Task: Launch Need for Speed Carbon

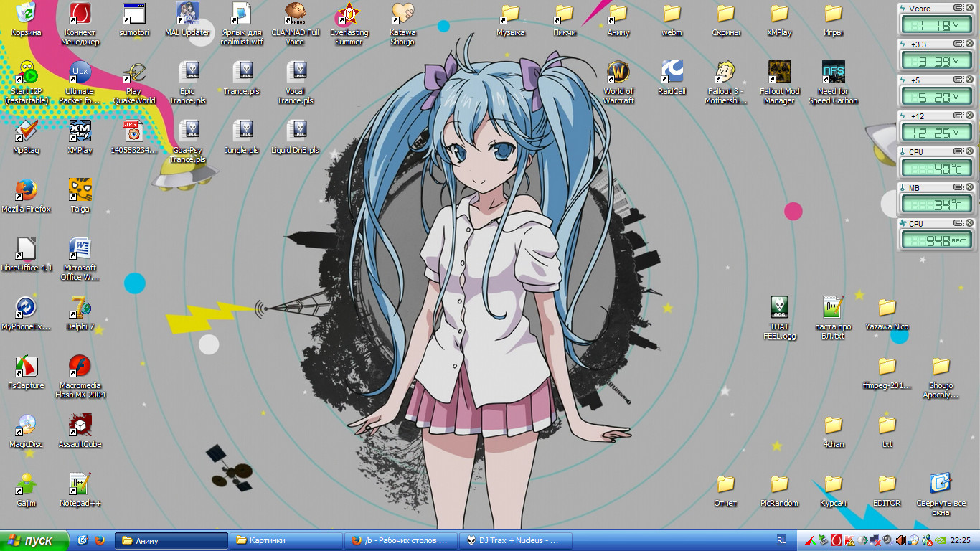Action: pyautogui.click(x=834, y=83)
